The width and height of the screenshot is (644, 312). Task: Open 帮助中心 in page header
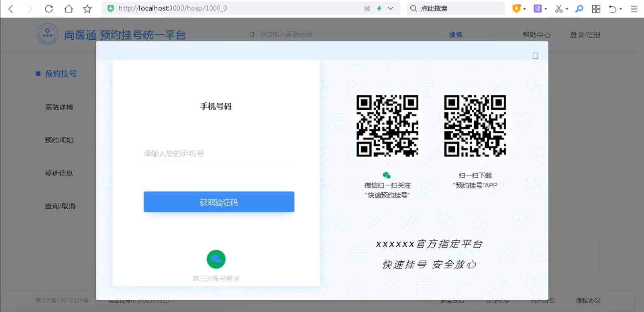(x=536, y=35)
